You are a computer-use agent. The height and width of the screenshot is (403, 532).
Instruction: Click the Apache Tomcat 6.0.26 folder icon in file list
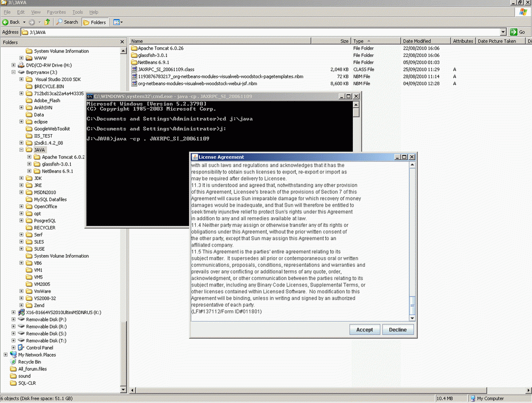(x=134, y=48)
